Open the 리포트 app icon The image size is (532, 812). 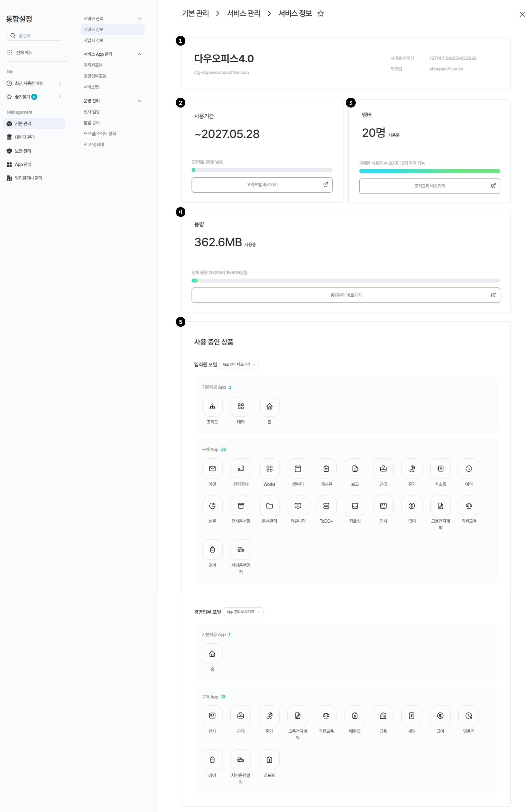(269, 759)
